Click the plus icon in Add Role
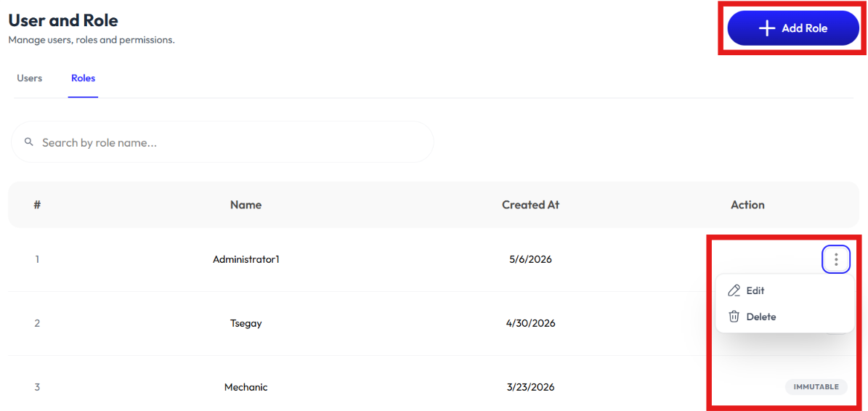The image size is (868, 411). [766, 28]
